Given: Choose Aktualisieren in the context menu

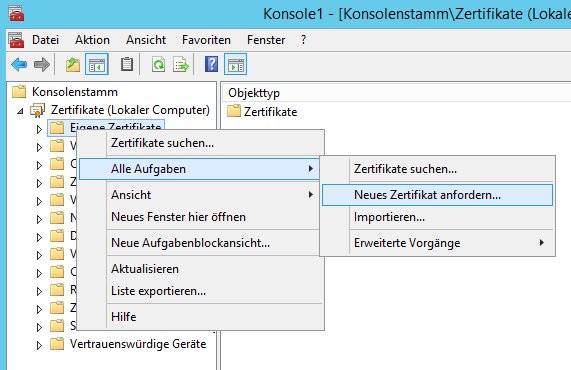Looking at the screenshot, I should 201,269.
